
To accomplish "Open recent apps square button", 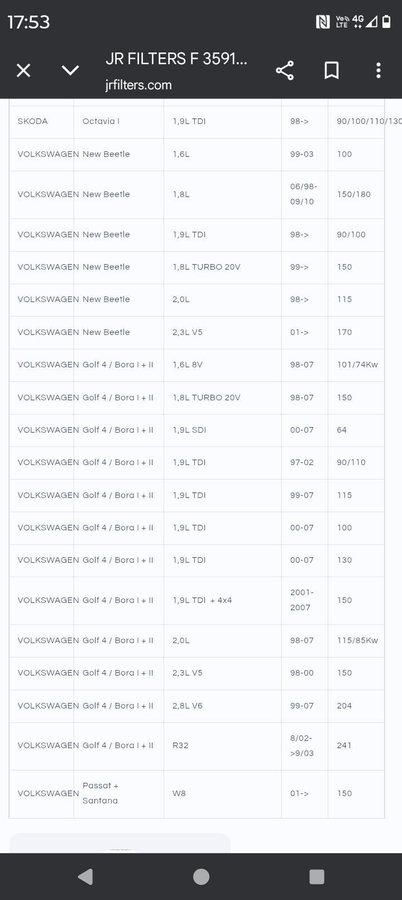I will 316,876.
